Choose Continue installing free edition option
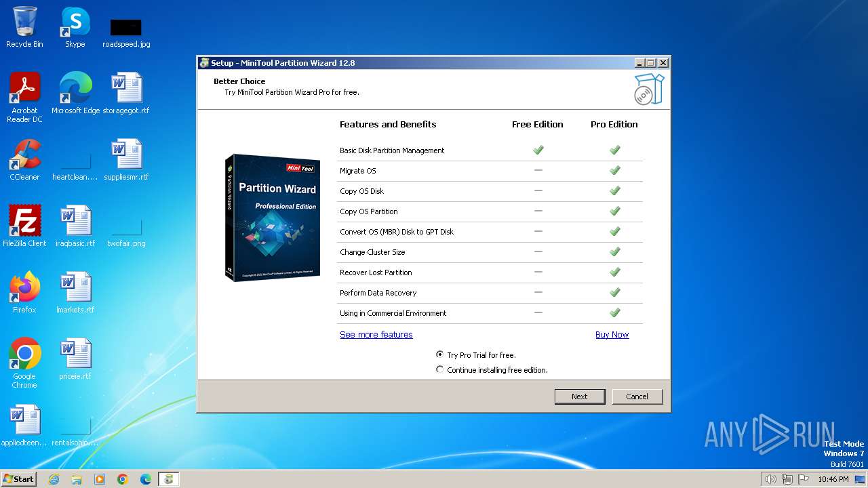Viewport: 868px width, 488px height. tap(492, 370)
